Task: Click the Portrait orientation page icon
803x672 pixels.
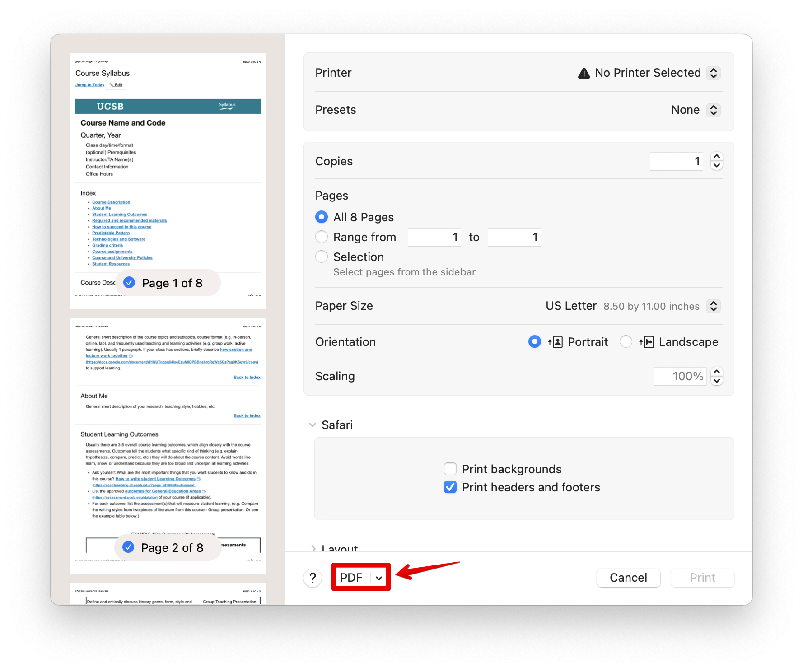Action: [556, 342]
